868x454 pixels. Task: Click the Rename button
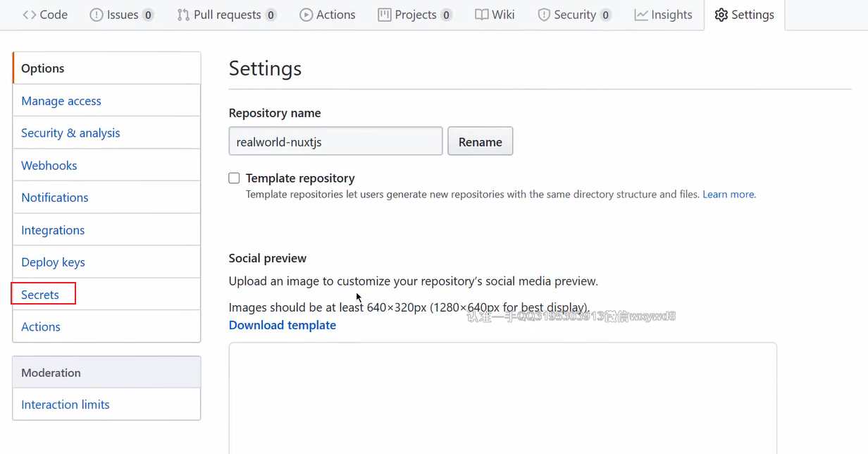pos(480,142)
